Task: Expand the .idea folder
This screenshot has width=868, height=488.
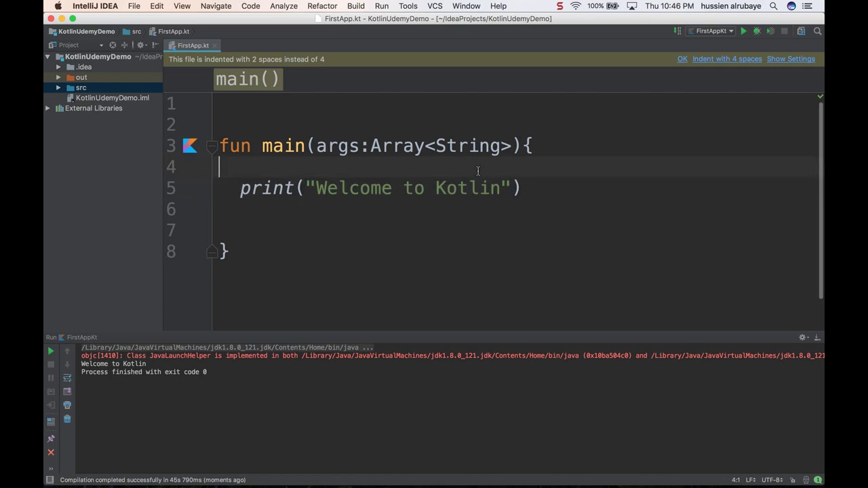Action: pyautogui.click(x=58, y=67)
